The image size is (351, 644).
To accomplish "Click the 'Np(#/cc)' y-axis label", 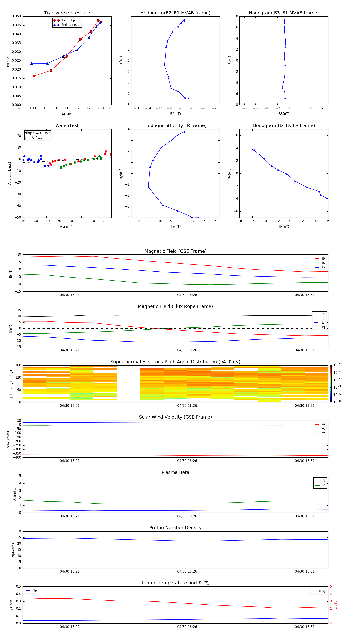I will (13, 550).
